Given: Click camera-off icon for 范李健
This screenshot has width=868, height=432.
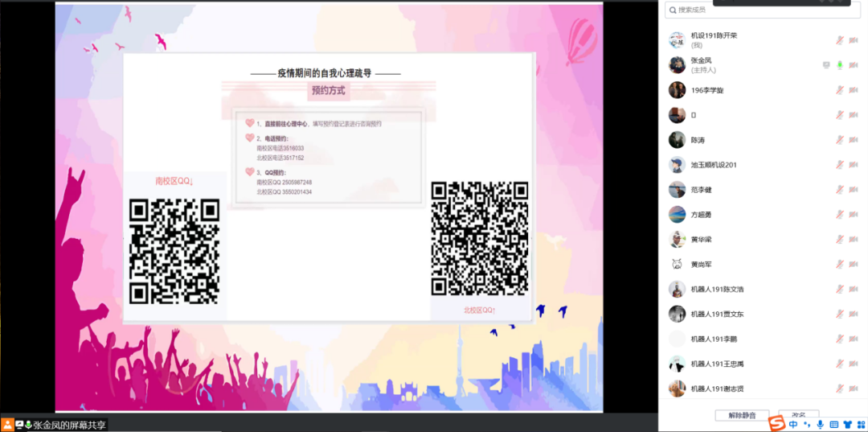Looking at the screenshot, I should 853,189.
